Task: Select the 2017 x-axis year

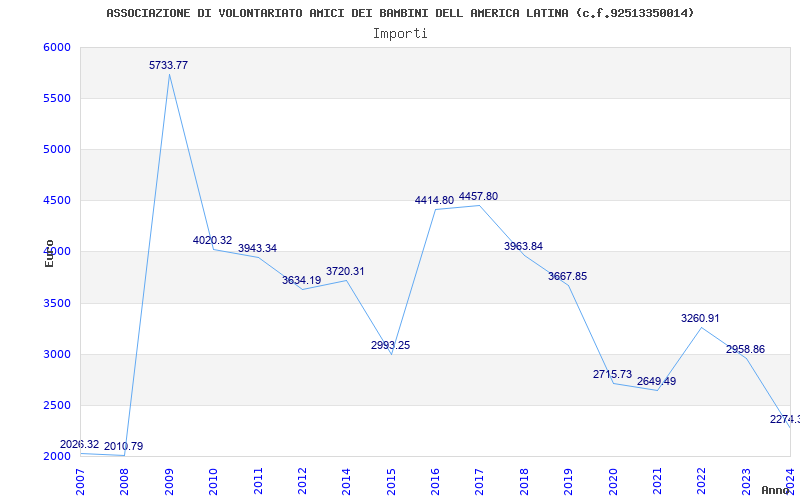Action: click(x=480, y=481)
